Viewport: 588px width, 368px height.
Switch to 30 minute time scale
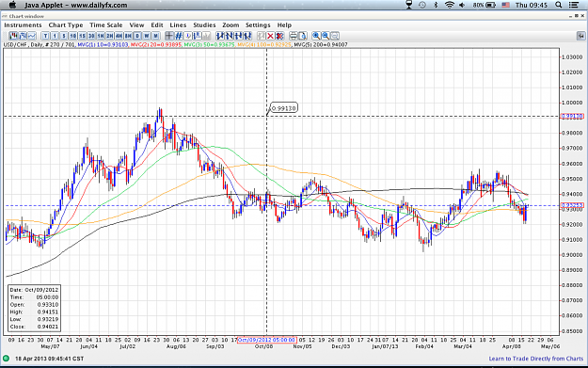(91, 36)
